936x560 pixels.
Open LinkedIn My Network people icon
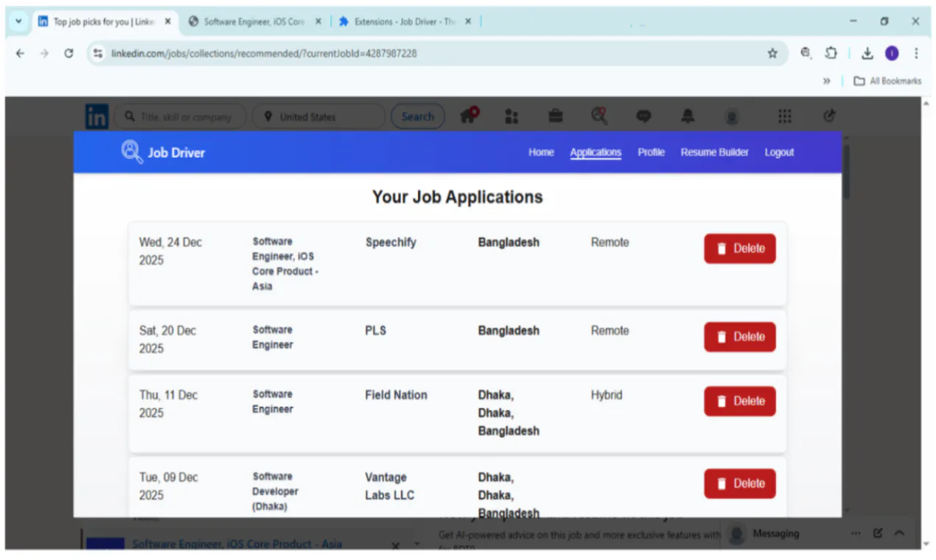pyautogui.click(x=511, y=116)
